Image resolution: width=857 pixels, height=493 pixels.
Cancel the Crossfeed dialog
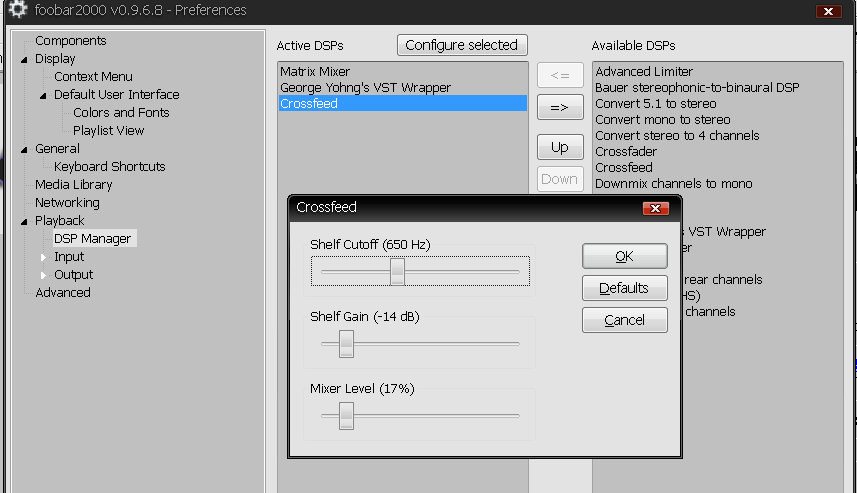point(624,320)
